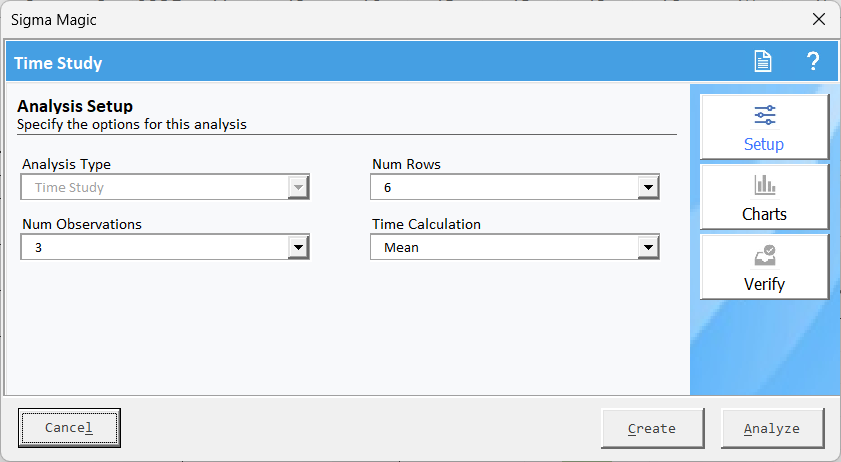Open help via the question mark icon
This screenshot has width=841, height=462.
coord(813,61)
